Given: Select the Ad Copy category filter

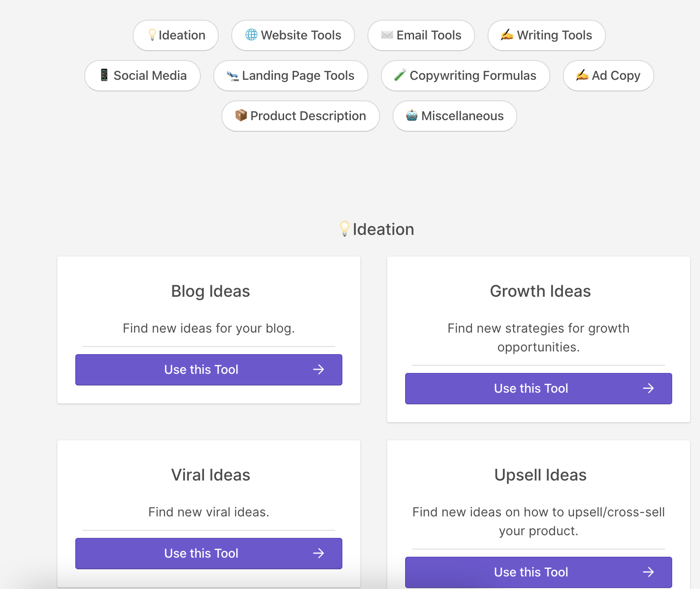Looking at the screenshot, I should (x=608, y=76).
